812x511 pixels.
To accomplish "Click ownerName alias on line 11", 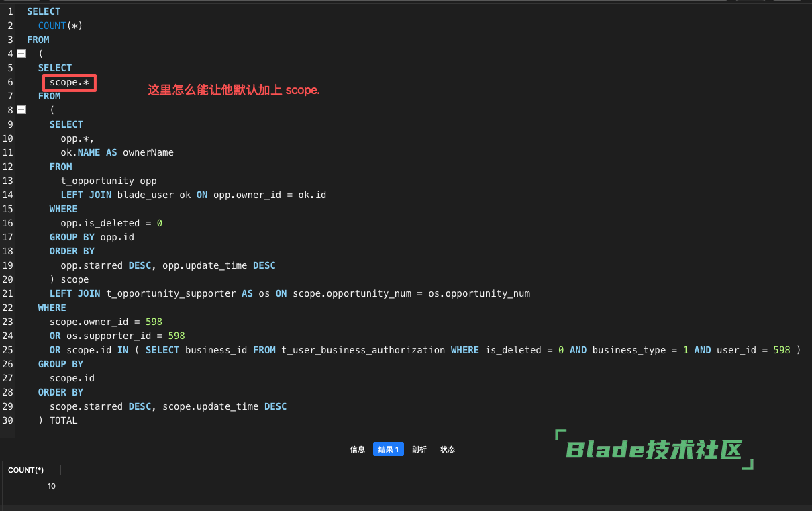I will (148, 152).
